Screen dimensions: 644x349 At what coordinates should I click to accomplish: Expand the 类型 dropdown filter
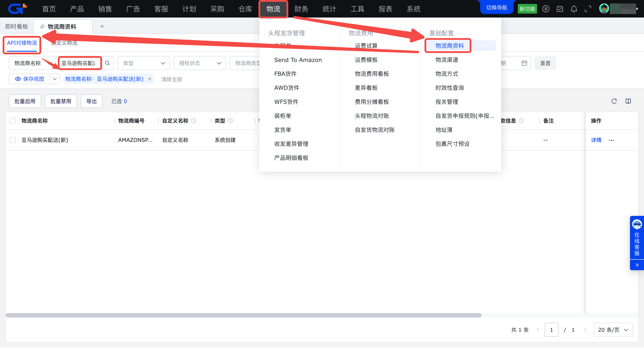[143, 63]
